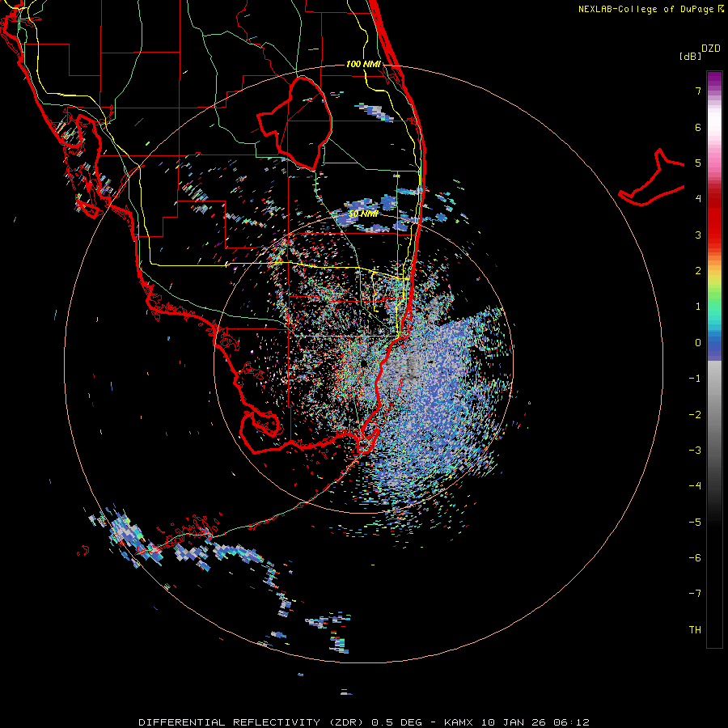Click the 7 value on the color scale
Viewport: 728px width, 728px height.
click(698, 91)
